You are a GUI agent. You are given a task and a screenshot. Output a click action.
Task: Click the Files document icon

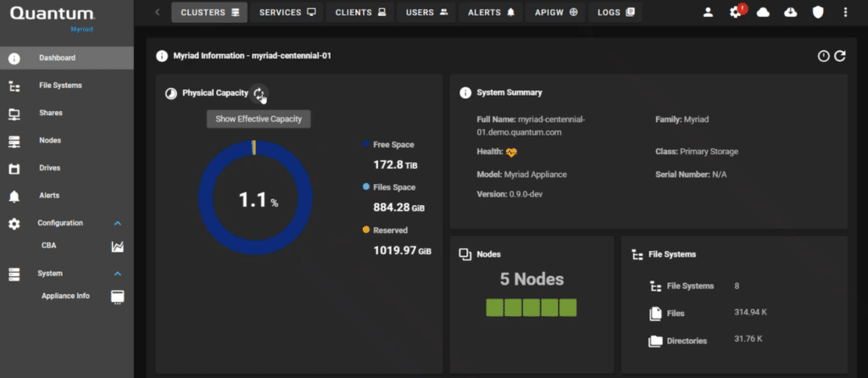pyautogui.click(x=655, y=314)
